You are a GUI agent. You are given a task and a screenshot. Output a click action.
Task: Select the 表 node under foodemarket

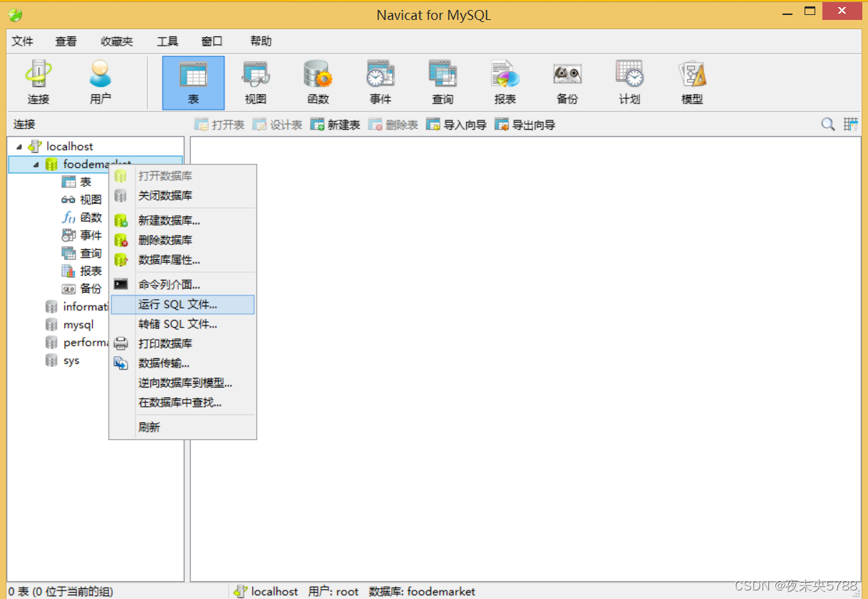click(86, 182)
